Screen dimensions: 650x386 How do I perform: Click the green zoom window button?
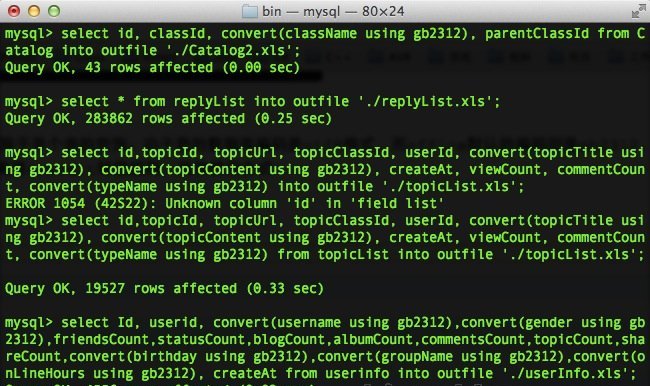(x=54, y=11)
